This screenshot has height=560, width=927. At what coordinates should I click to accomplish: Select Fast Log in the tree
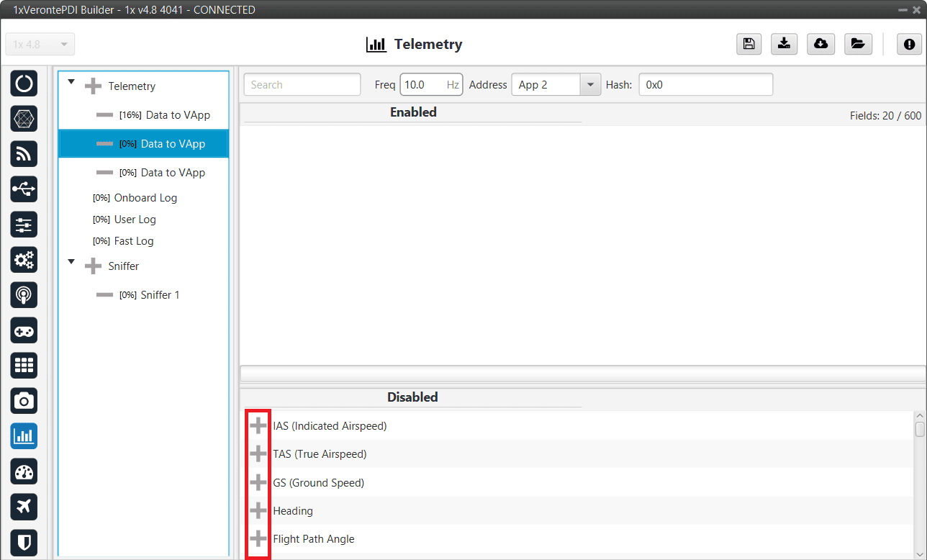(x=133, y=241)
